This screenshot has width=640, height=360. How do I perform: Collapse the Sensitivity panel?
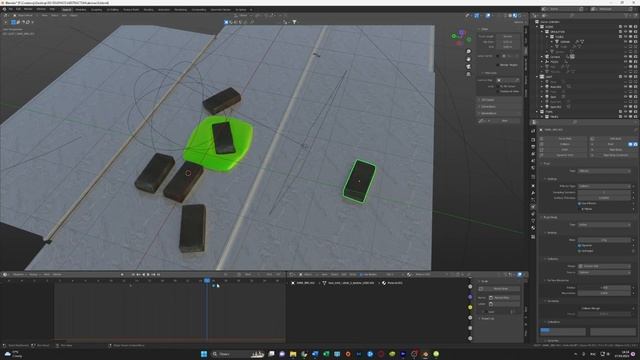click(553, 301)
